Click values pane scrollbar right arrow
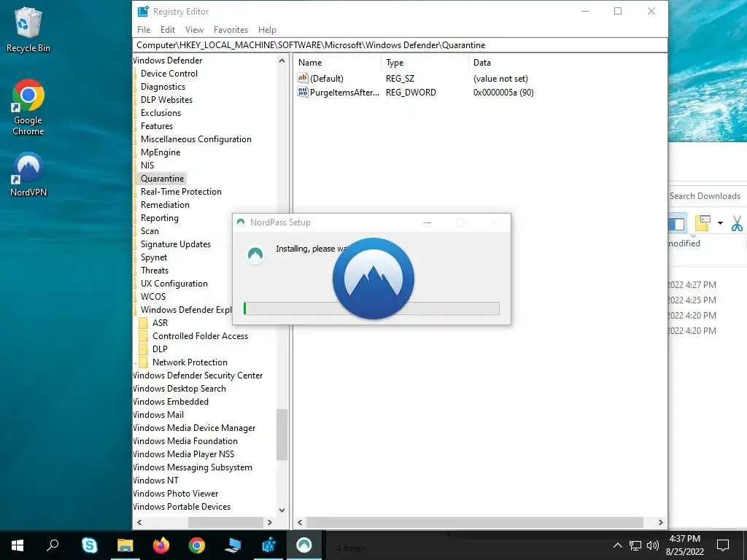This screenshot has width=747, height=560. click(x=660, y=522)
